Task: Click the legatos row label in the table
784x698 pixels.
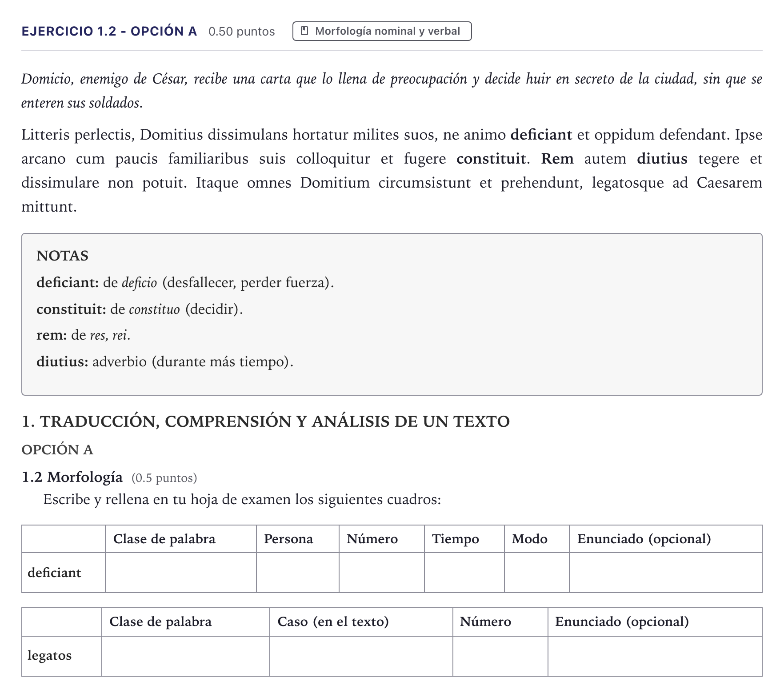Action: 49,656
